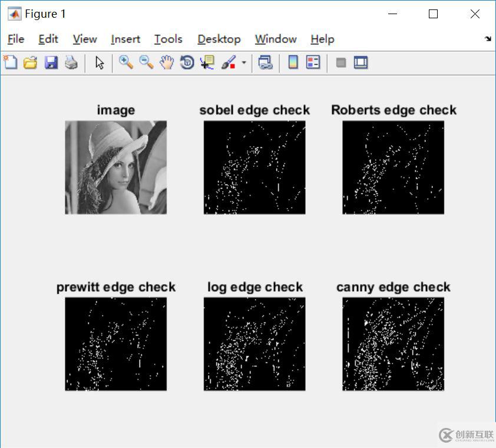496x448 pixels.
Task: Click the 'Roberts edge check' title text
Action: 394,110
